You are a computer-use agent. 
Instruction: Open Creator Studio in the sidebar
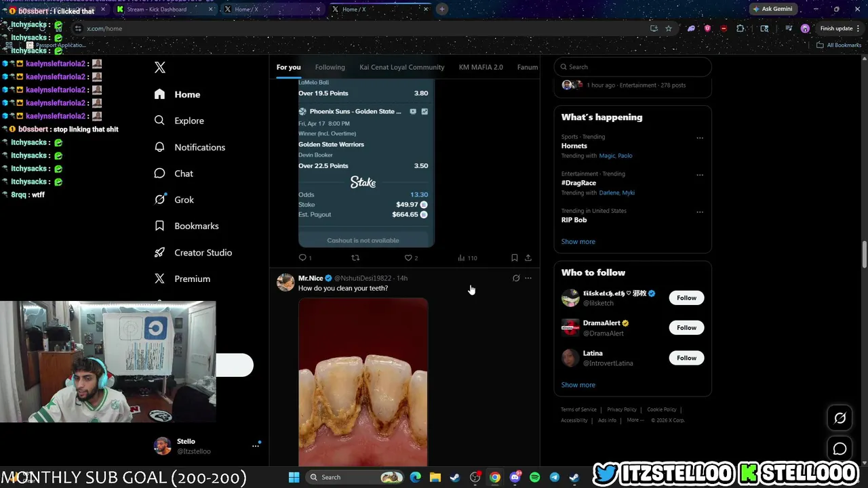[193, 252]
